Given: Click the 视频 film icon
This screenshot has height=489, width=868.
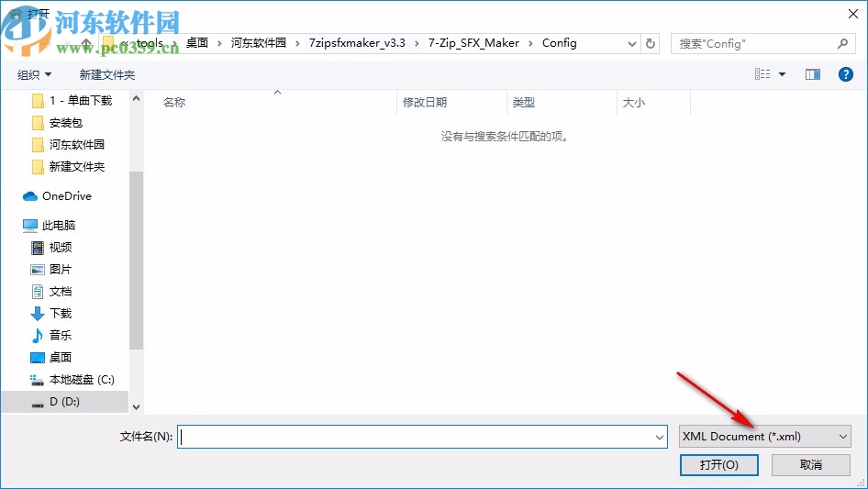Looking at the screenshot, I should 37,248.
